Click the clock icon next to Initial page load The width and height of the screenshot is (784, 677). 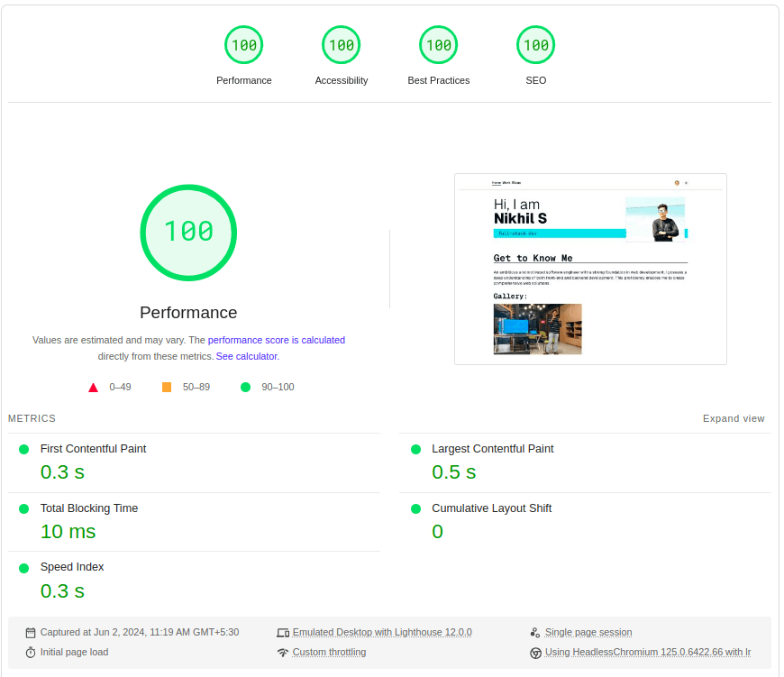30,652
